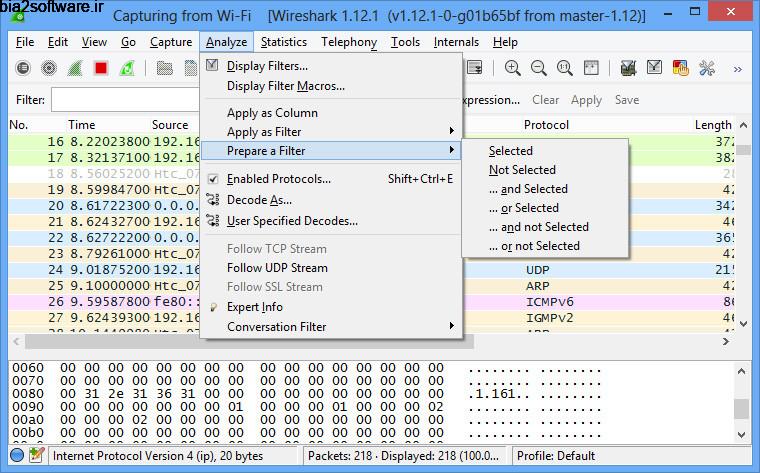760x473 pixels.
Task: Choose '... or not Selected' entry
Action: click(534, 246)
